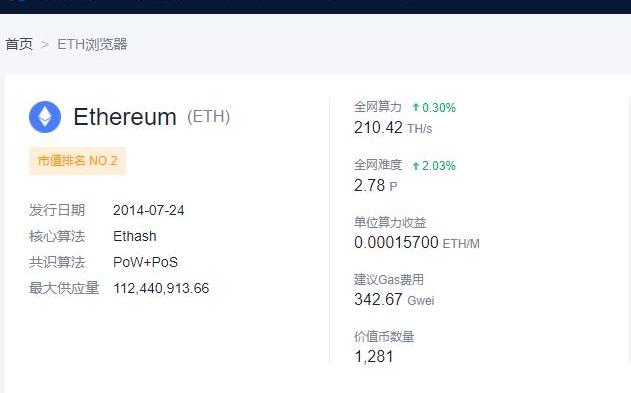Image resolution: width=631 pixels, height=393 pixels.
Task: Click the 0.00015700 ETH/M earnings value
Action: (417, 243)
